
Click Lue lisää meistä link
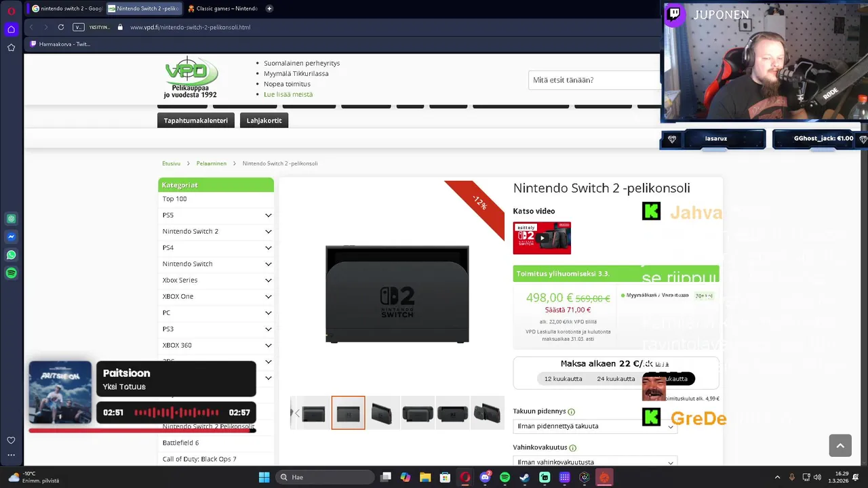pos(288,94)
